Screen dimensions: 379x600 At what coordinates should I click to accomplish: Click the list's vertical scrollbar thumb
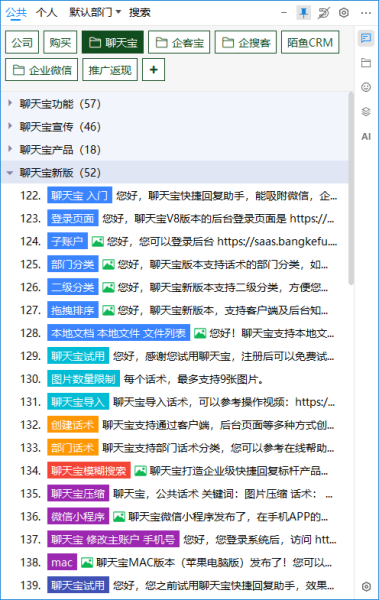pyautogui.click(x=351, y=188)
